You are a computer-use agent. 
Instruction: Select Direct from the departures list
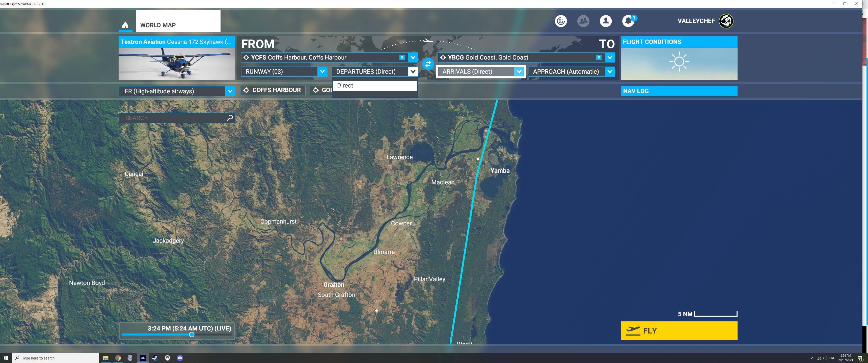pos(344,85)
